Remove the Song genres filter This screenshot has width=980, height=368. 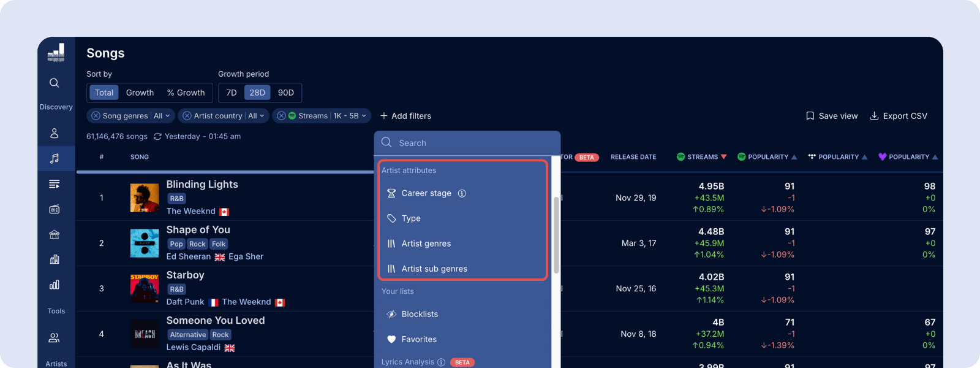tap(96, 116)
